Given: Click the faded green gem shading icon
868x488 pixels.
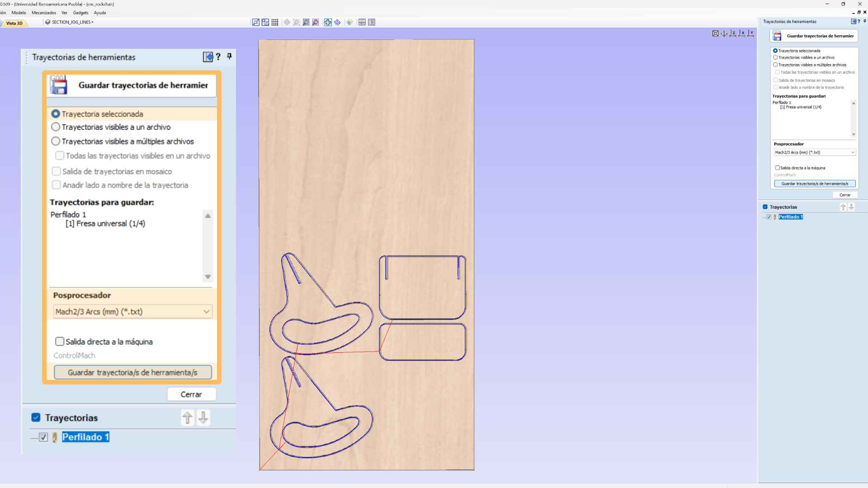Looking at the screenshot, I should click(x=349, y=22).
